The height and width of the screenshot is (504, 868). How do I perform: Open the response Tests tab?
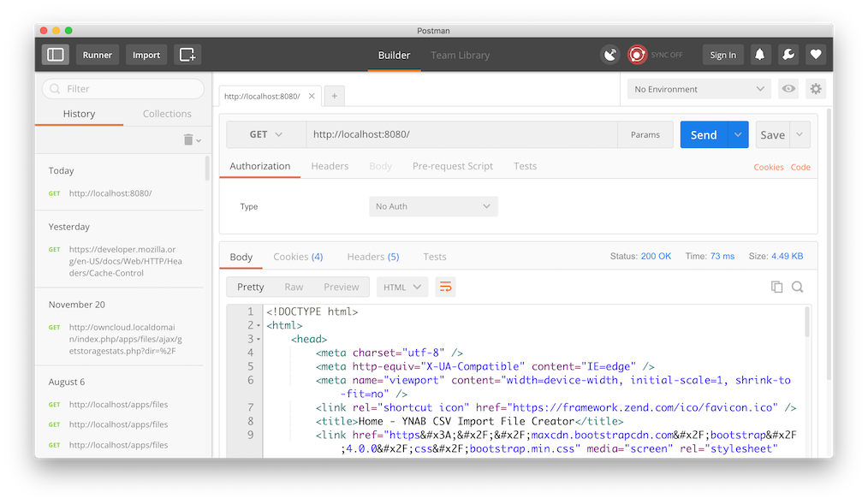tap(435, 257)
